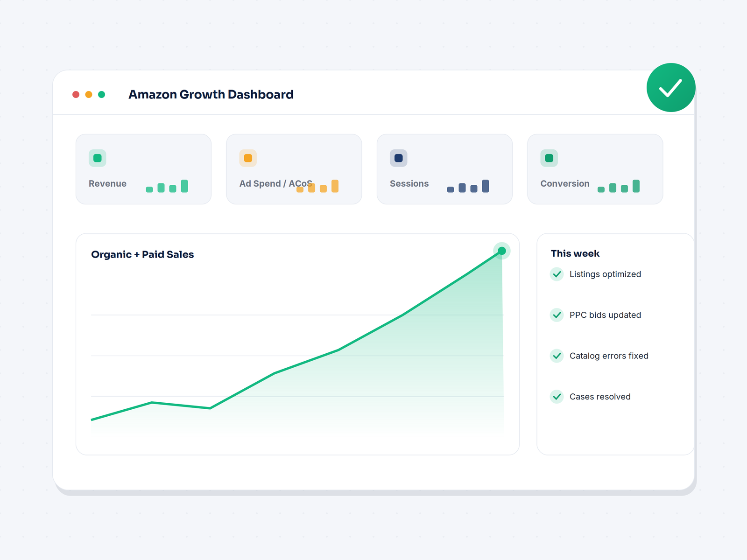Click the large green checkmark badge
The height and width of the screenshot is (560, 747).
pyautogui.click(x=671, y=87)
